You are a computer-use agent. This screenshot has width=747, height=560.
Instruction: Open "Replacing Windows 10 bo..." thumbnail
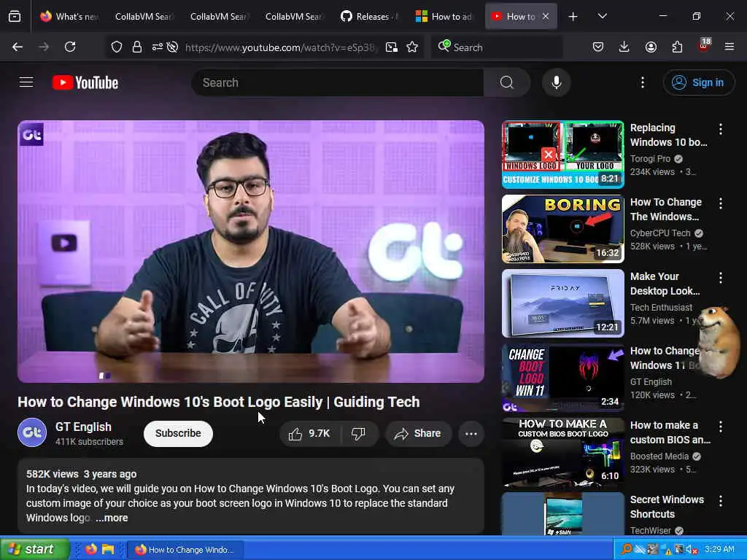pos(563,155)
